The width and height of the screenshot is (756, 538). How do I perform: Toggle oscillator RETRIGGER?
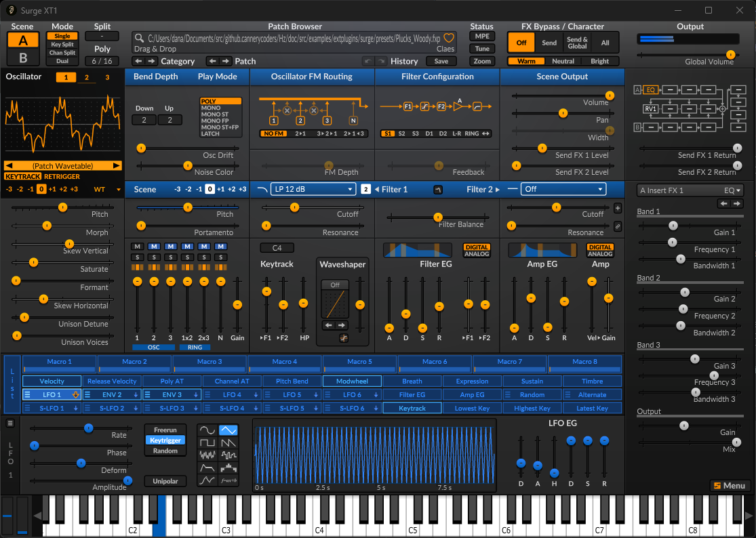pos(62,177)
